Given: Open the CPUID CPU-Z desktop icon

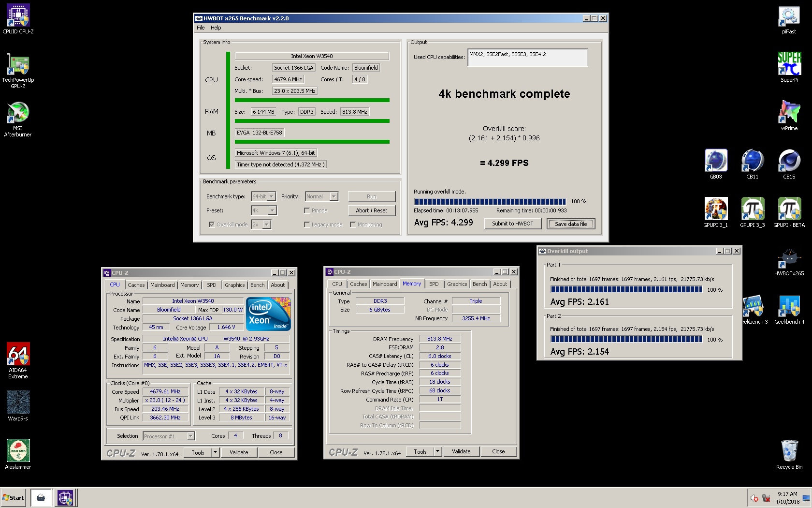Looking at the screenshot, I should coord(18,19).
